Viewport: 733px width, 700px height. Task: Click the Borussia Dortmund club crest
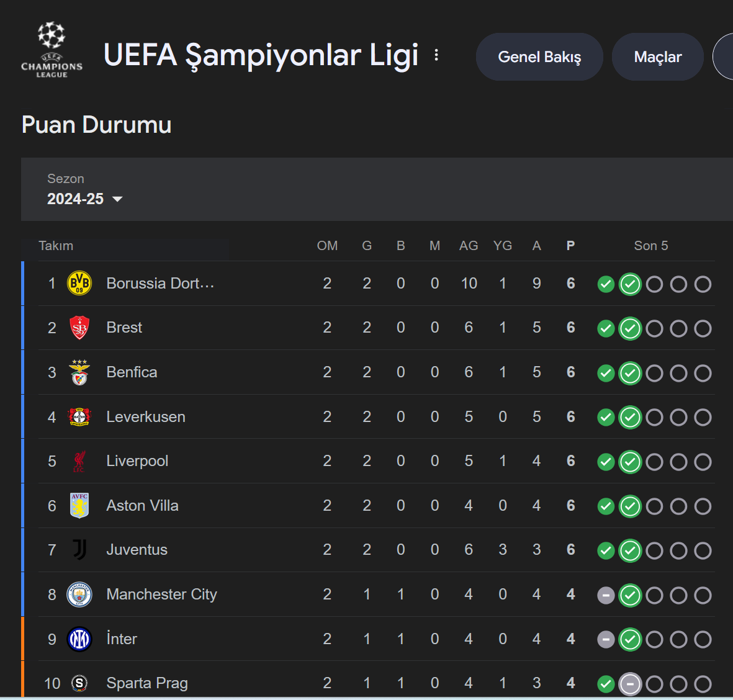click(x=79, y=284)
